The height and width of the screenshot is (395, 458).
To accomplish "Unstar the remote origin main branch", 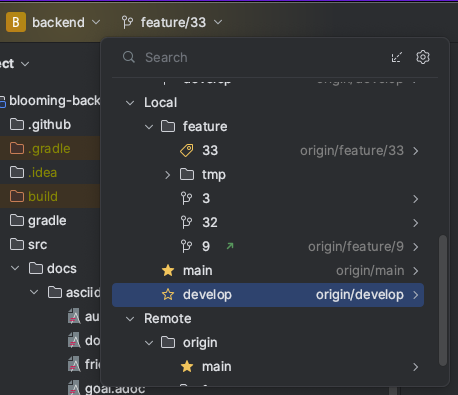I will 187,366.
